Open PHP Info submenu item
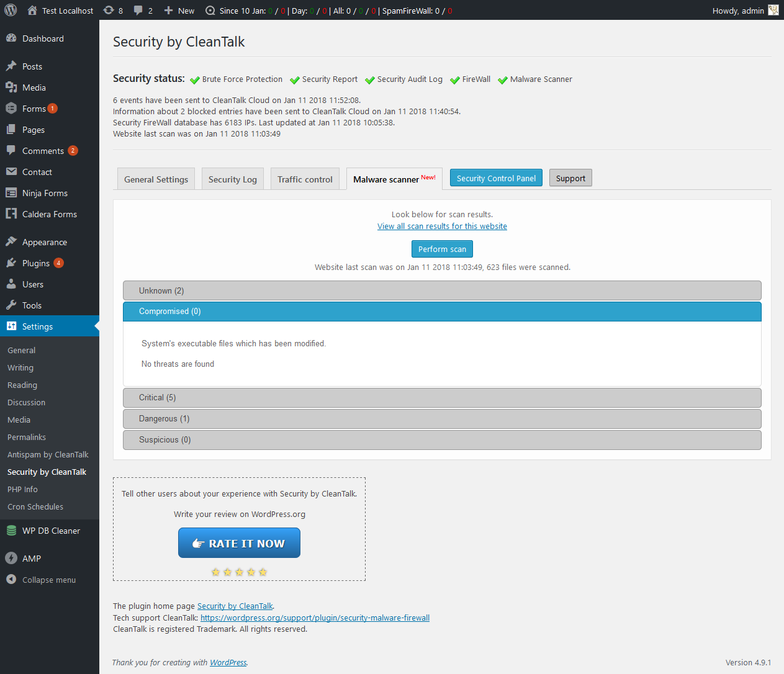The height and width of the screenshot is (674, 784). [22, 490]
